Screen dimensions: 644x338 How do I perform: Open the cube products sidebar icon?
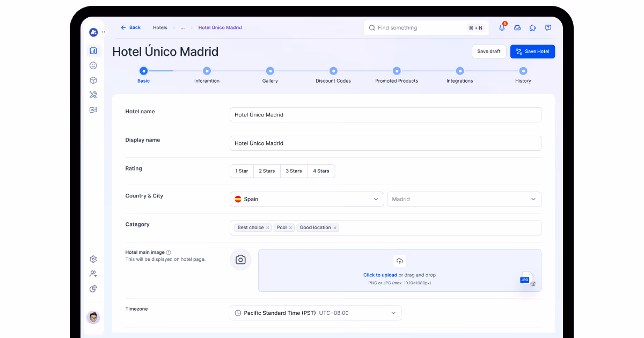pos(93,80)
